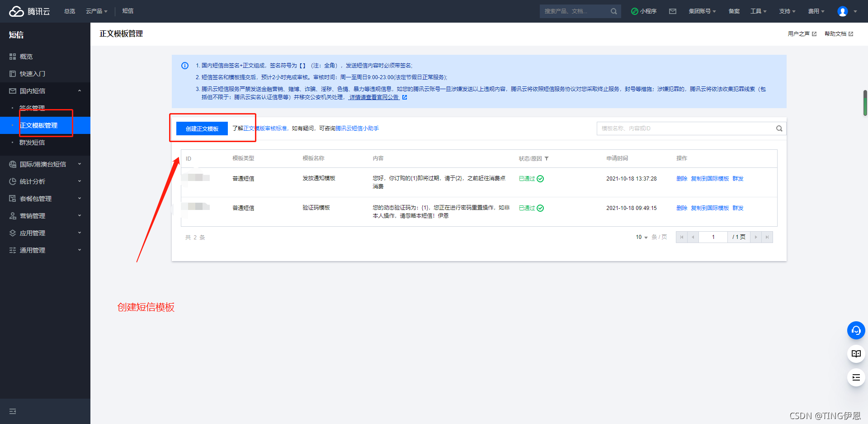This screenshot has width=868, height=424.
Task: Click the 概览 overview grid icon
Action: 13,57
